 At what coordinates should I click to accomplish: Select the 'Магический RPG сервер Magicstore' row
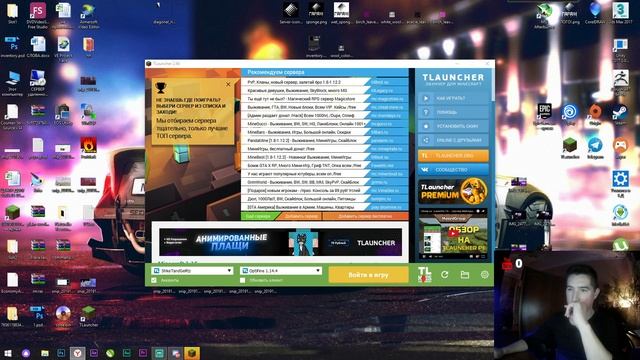[324, 99]
